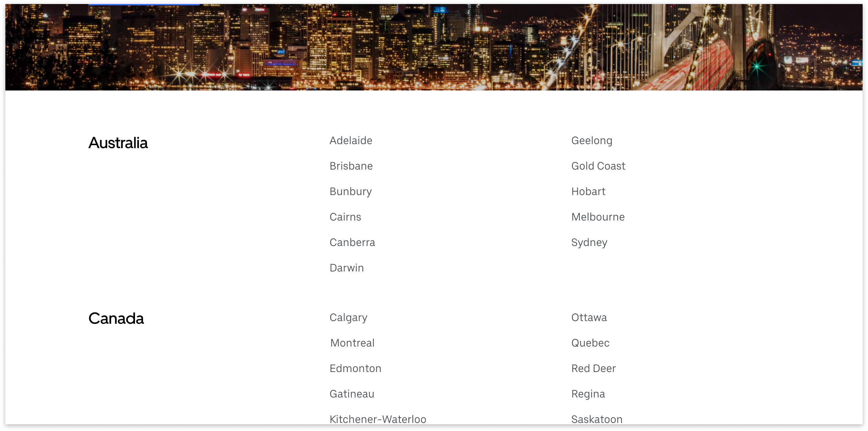Select the Melbourne city entry
The height and width of the screenshot is (431, 868).
tap(599, 217)
